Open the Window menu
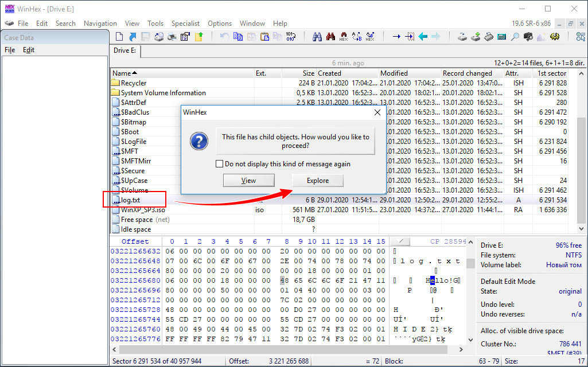Image resolution: width=588 pixels, height=367 pixels. pyautogui.click(x=252, y=24)
